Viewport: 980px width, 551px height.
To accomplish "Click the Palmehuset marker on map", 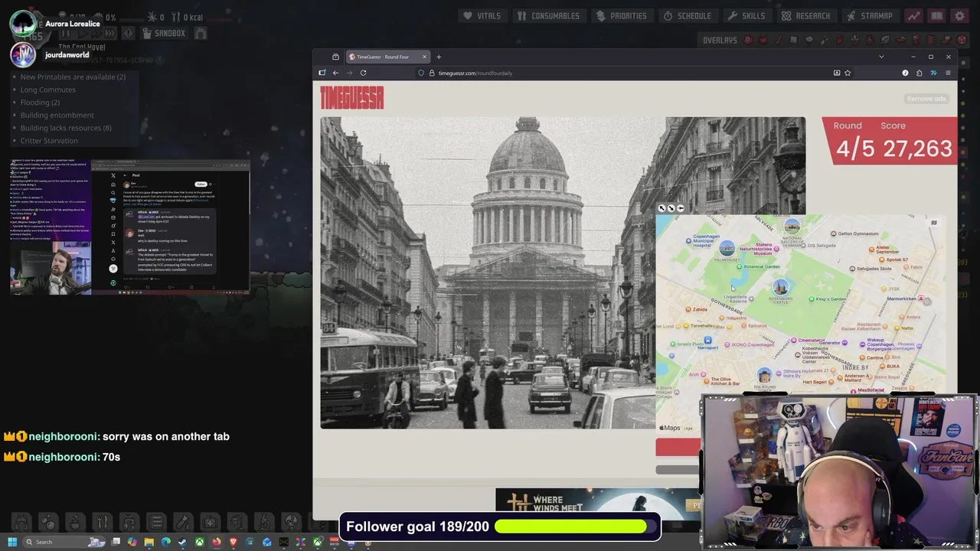I will (727, 248).
